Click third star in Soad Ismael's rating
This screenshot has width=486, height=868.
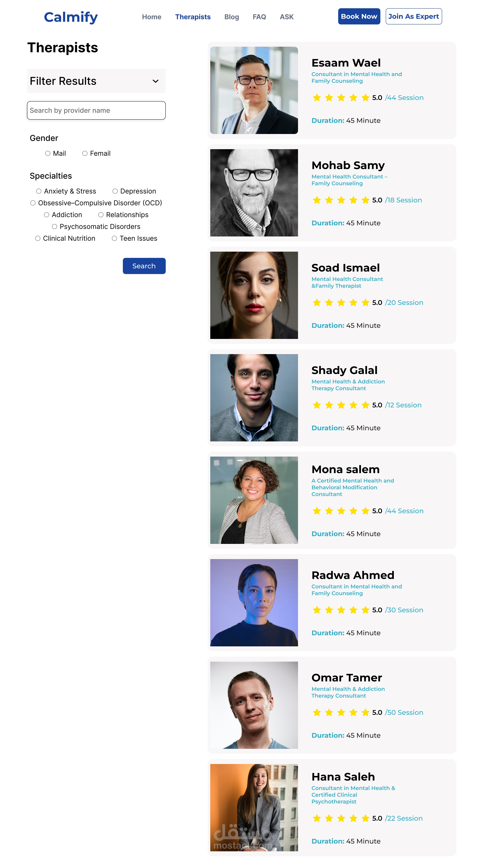(341, 303)
